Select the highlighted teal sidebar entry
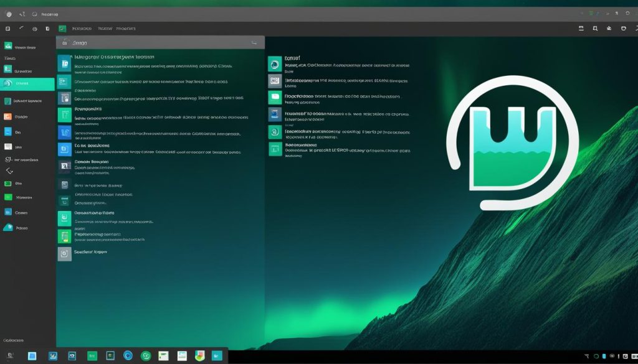 point(27,84)
